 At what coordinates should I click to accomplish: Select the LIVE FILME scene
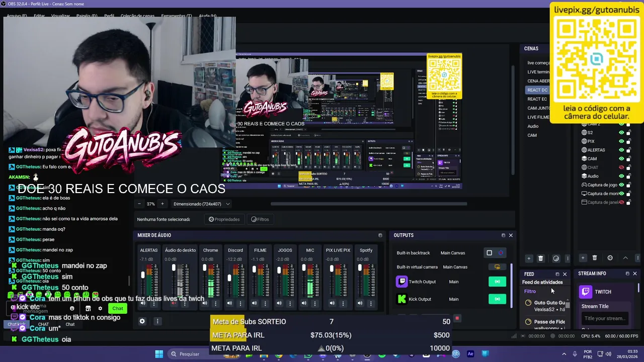538,117
